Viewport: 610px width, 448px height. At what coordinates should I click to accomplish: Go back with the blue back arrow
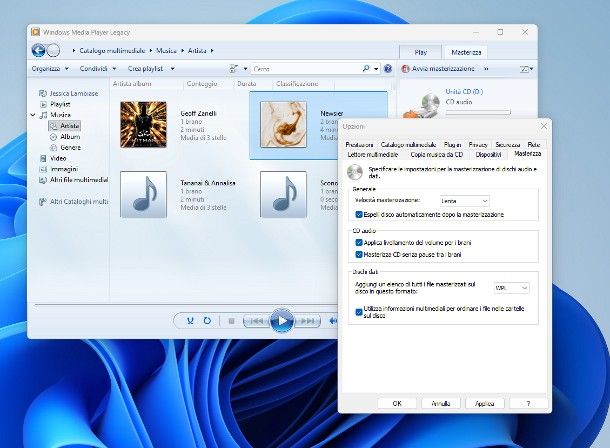click(x=38, y=51)
